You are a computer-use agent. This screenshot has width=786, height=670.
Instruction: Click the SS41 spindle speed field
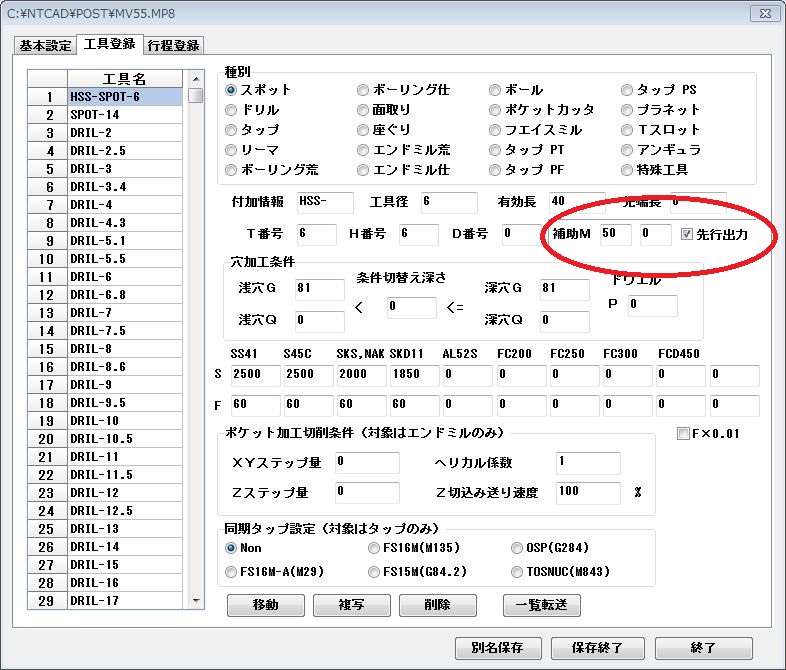(x=256, y=375)
